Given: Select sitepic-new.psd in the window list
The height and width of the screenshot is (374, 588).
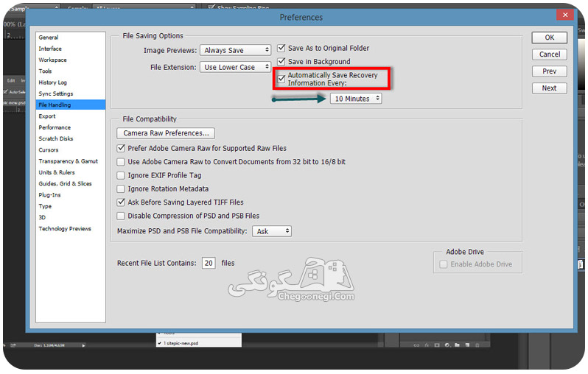Looking at the screenshot, I should [x=199, y=343].
